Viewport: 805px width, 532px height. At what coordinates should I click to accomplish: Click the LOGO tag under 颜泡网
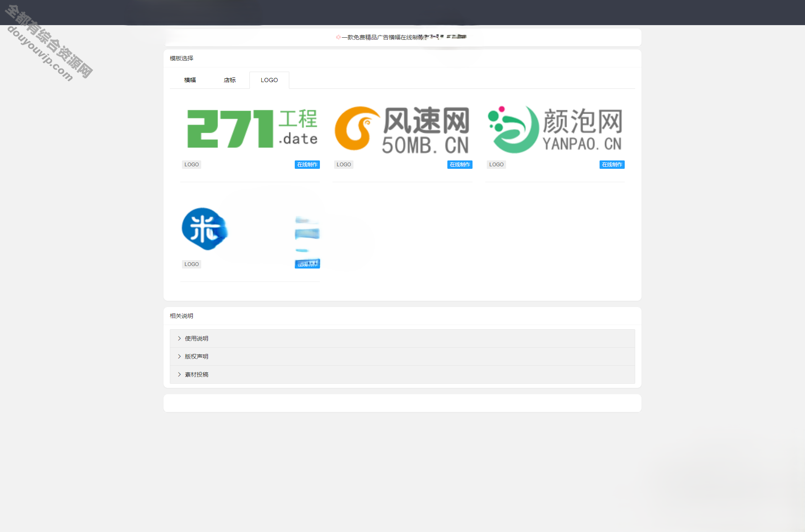(496, 165)
